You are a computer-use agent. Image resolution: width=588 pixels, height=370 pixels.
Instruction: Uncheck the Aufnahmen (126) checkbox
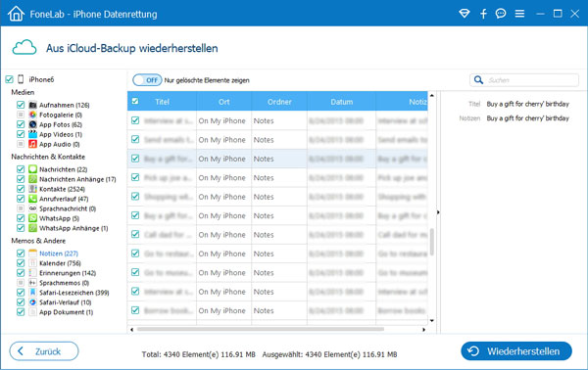tap(21, 105)
